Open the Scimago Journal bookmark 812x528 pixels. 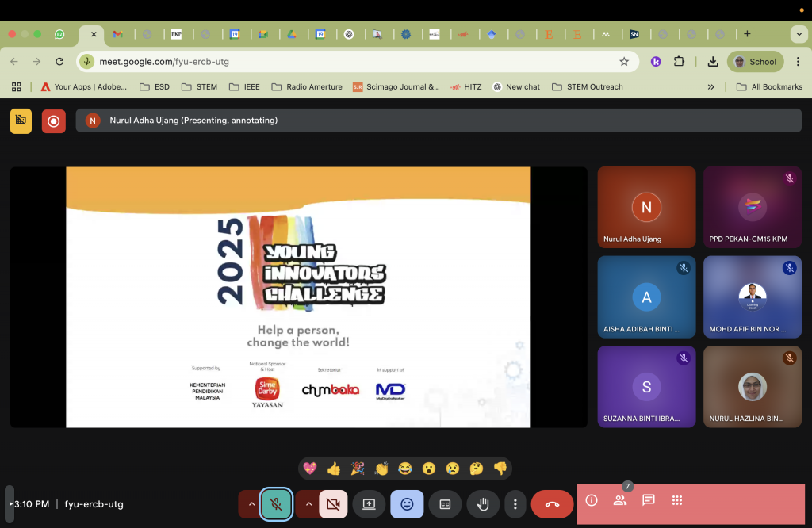396,87
